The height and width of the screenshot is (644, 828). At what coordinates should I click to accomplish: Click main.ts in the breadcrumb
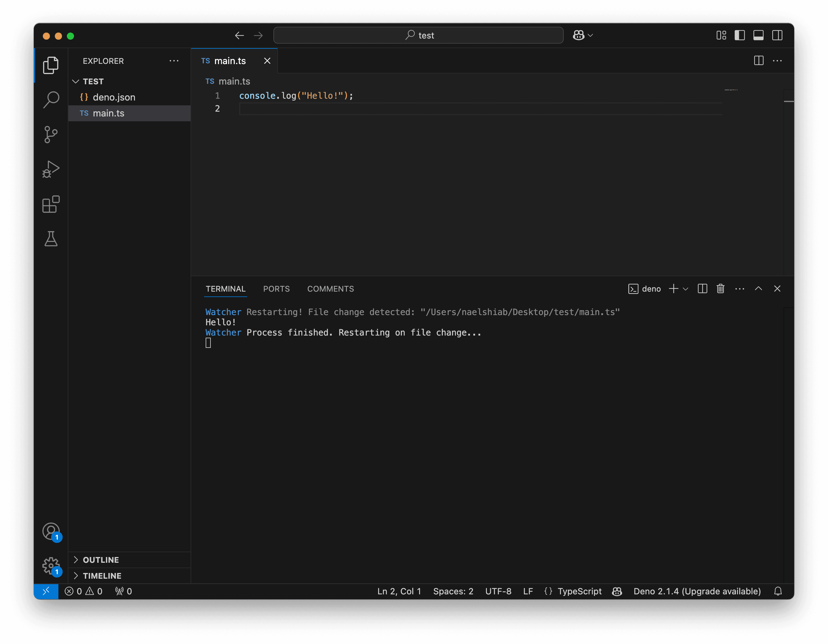pyautogui.click(x=234, y=81)
